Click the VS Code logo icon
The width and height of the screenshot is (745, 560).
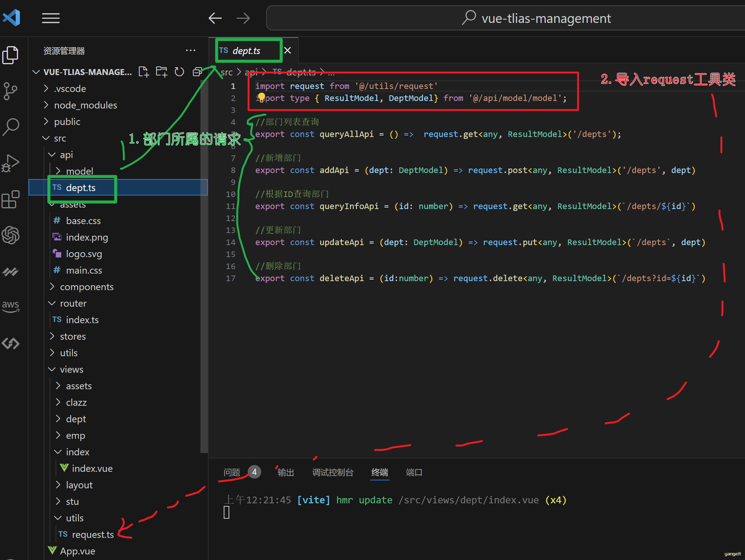click(x=11, y=18)
